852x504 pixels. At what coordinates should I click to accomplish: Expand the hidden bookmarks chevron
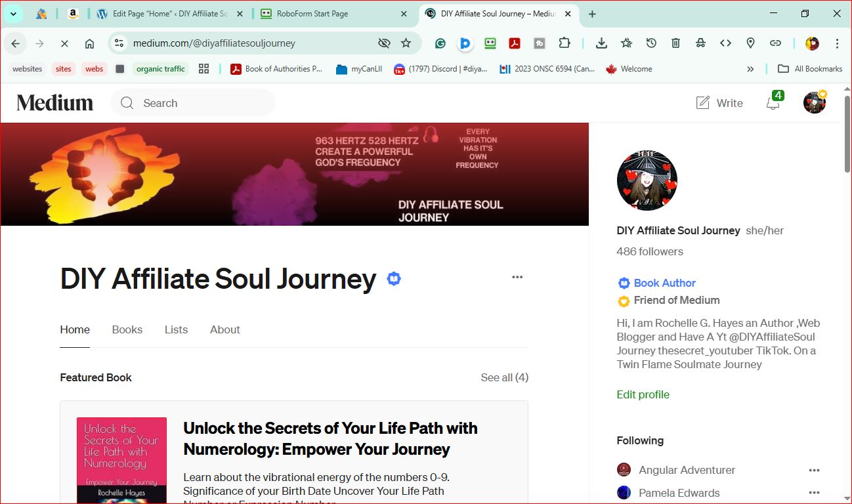[x=751, y=69]
